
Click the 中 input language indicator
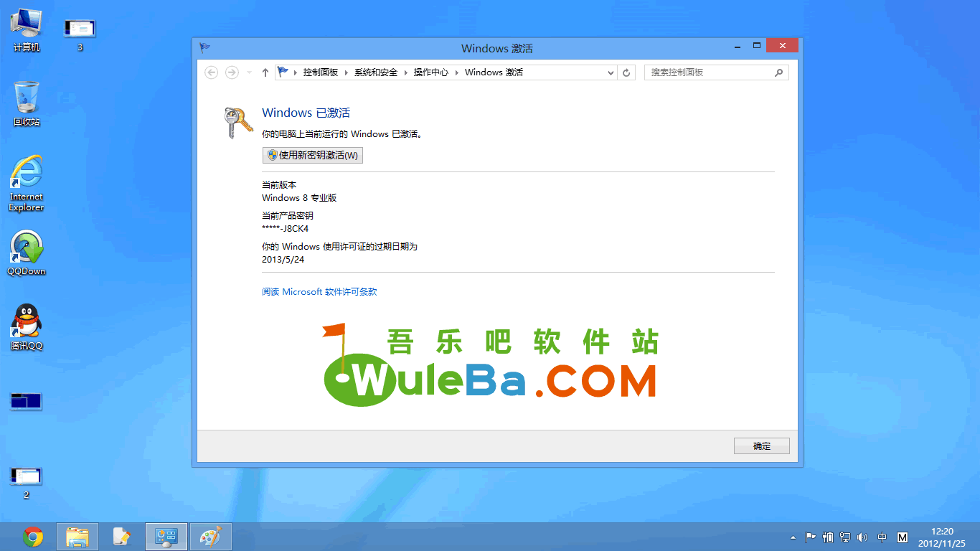[x=882, y=537]
